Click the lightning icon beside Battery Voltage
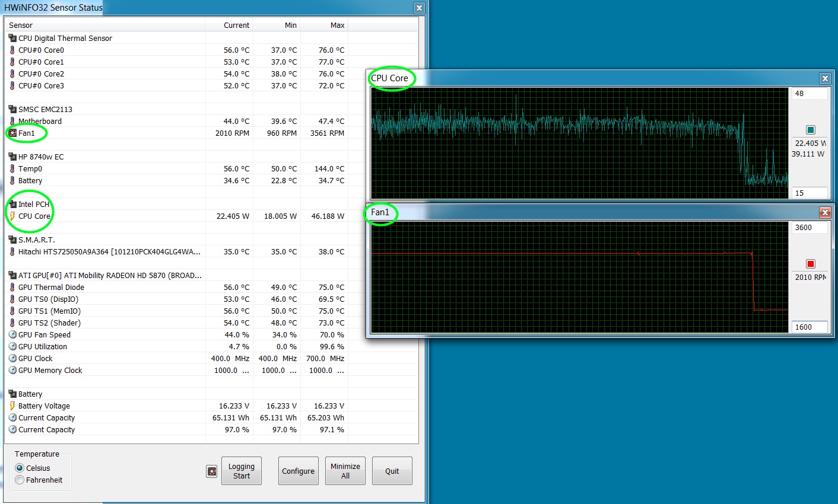 point(12,406)
